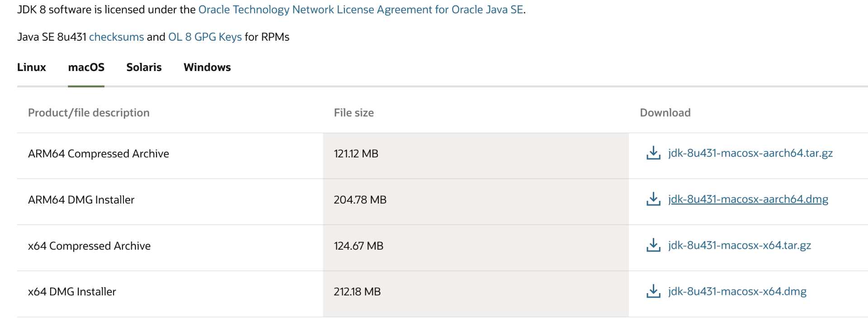Click the File size column header

point(354,113)
